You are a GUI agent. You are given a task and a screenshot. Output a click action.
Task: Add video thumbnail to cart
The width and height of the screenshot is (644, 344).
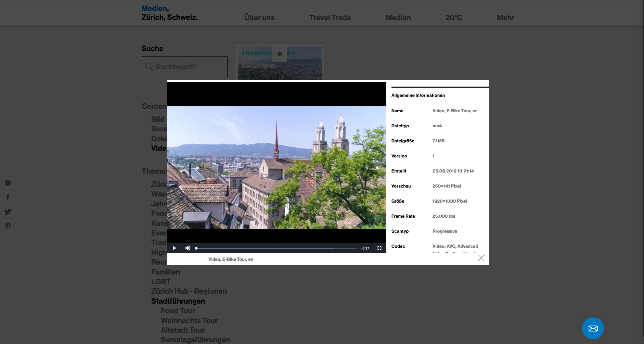(x=280, y=54)
